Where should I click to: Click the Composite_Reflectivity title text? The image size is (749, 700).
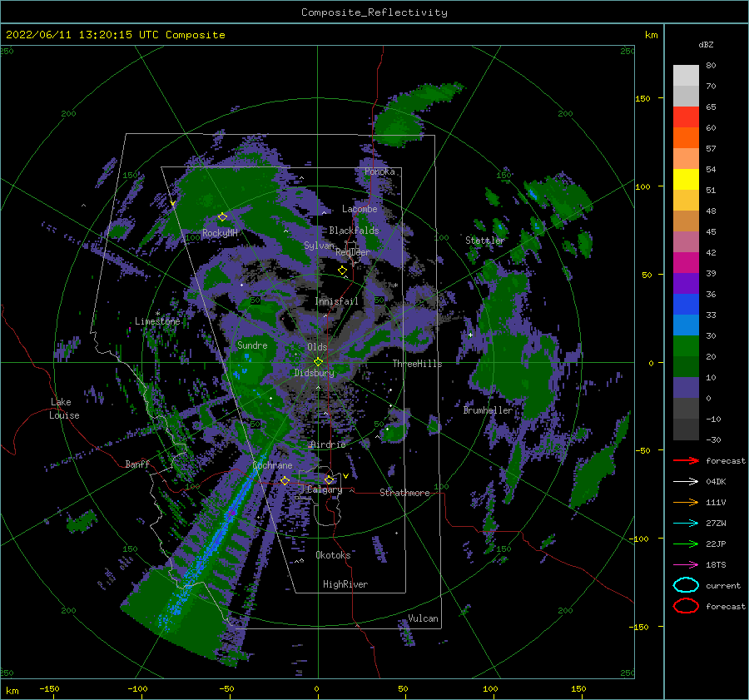(374, 12)
